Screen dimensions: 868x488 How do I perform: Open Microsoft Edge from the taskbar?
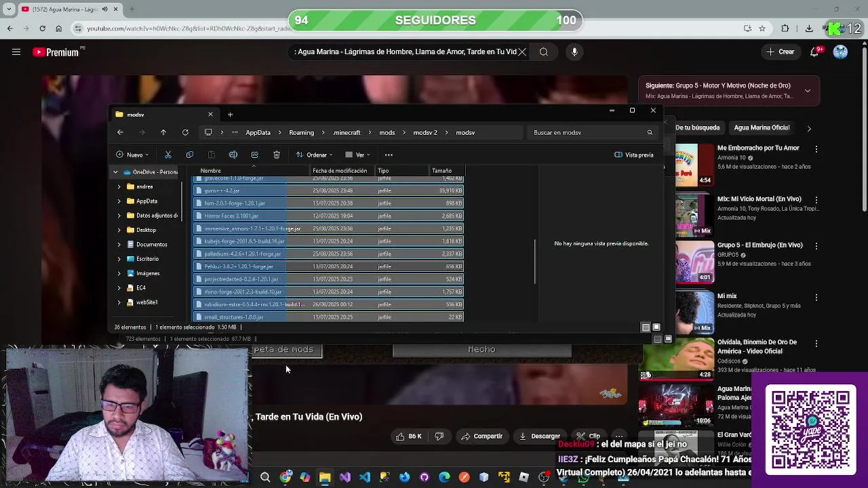point(444,477)
